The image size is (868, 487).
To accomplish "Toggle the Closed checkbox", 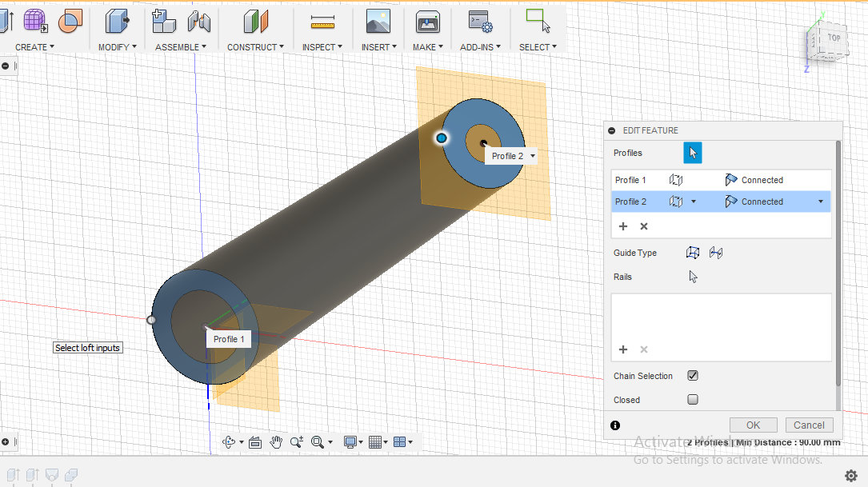I will tap(693, 399).
